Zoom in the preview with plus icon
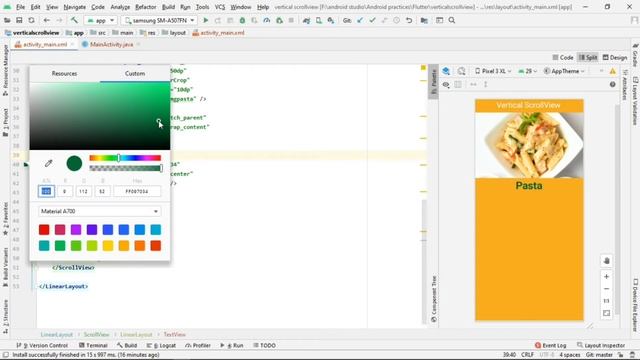This screenshot has height=360, width=640. tap(607, 277)
